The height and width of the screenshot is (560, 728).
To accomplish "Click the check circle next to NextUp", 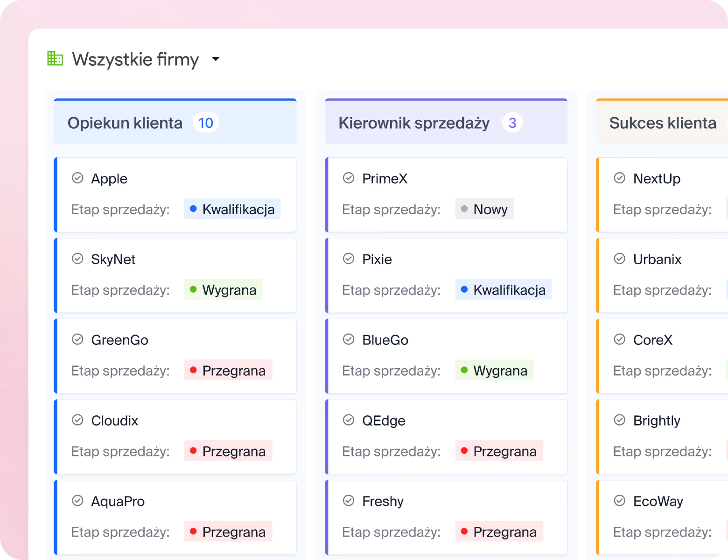I will (620, 178).
